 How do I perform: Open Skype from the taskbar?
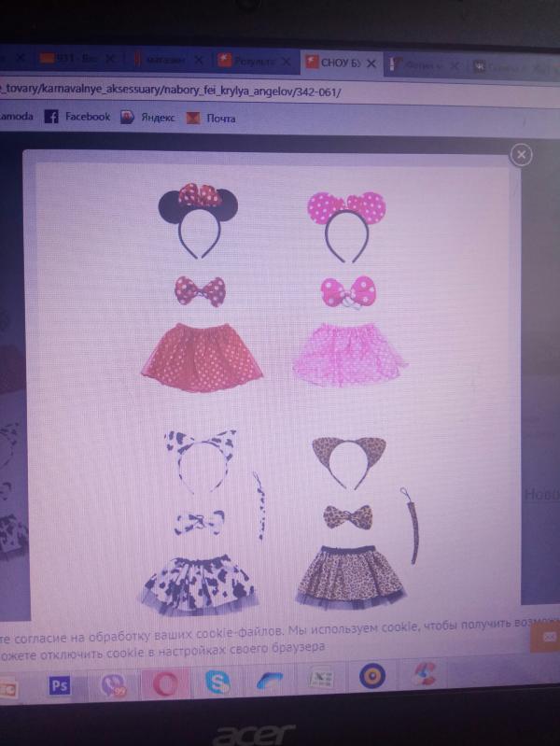pos(217,683)
